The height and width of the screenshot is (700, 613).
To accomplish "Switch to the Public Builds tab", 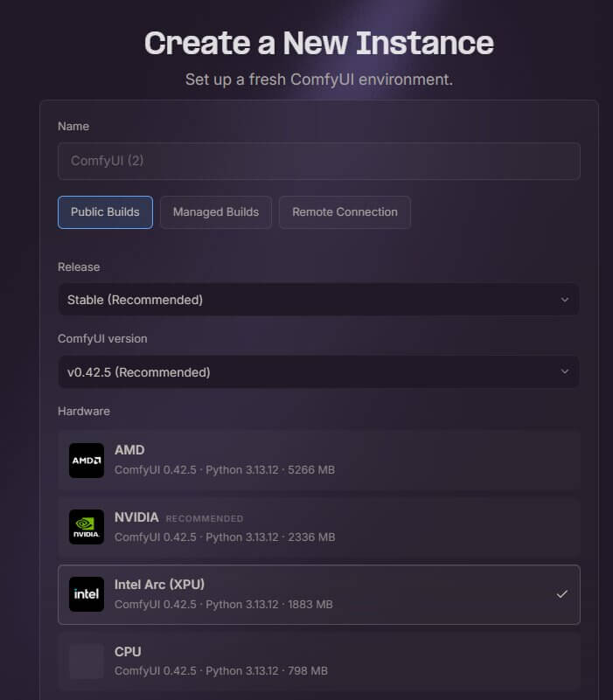I will pos(105,212).
